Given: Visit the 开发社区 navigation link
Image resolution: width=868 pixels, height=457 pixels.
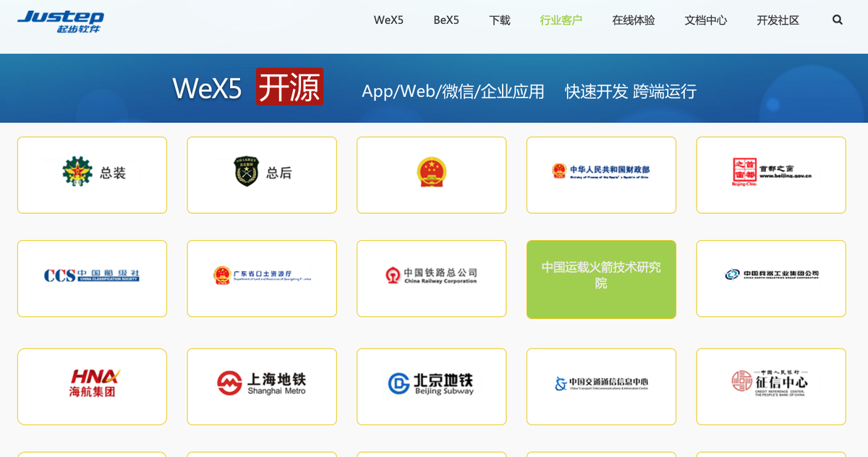Looking at the screenshot, I should click(778, 20).
